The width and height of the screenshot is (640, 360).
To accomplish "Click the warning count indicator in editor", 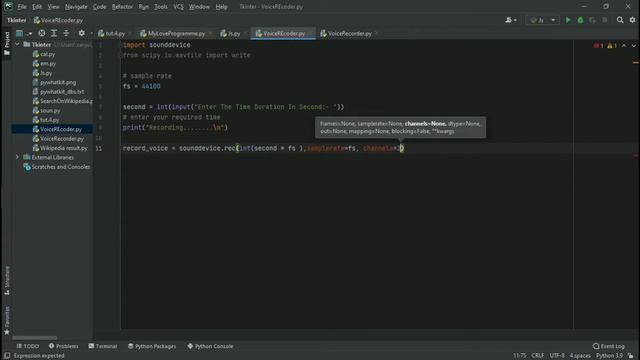I will click(612, 45).
